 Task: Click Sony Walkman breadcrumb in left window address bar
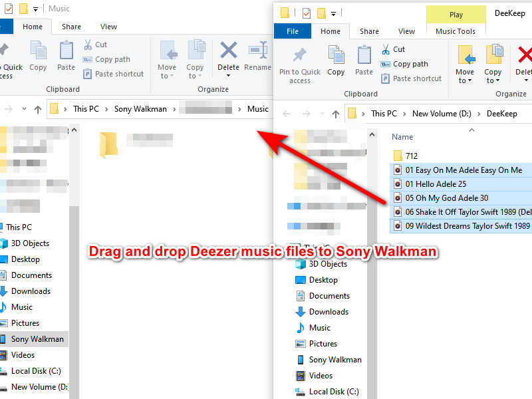(140, 109)
